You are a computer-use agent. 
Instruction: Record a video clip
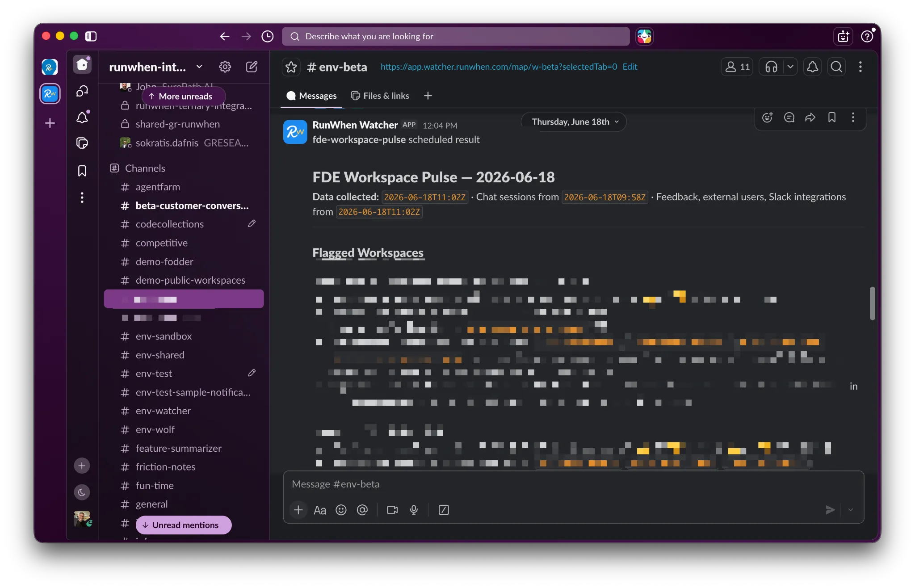(392, 510)
